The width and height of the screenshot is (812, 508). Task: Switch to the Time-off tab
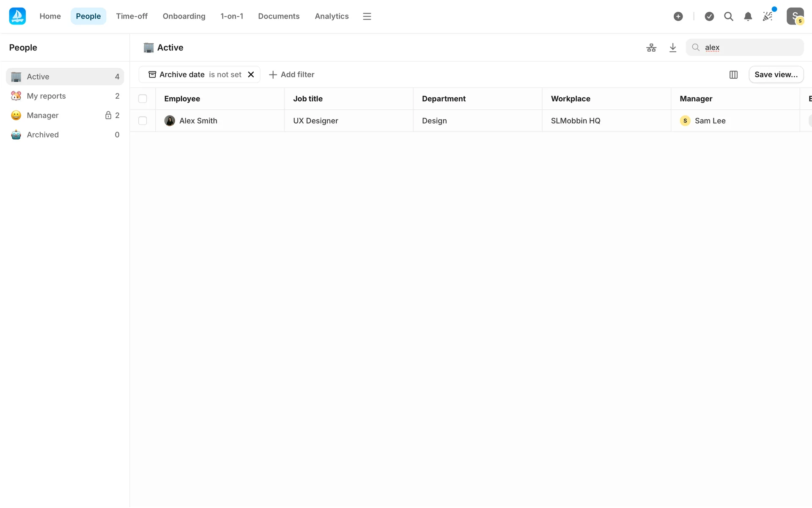[x=132, y=16]
